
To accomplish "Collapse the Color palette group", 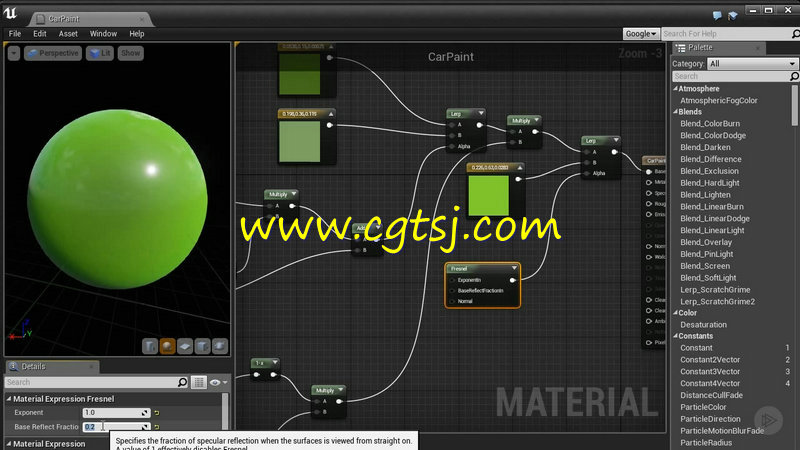I will point(676,313).
